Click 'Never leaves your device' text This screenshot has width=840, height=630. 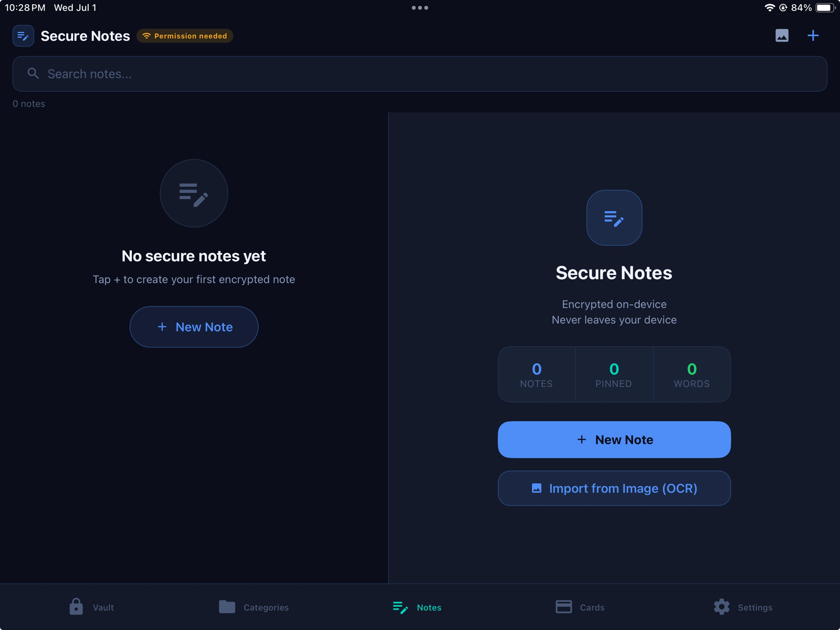point(614,320)
